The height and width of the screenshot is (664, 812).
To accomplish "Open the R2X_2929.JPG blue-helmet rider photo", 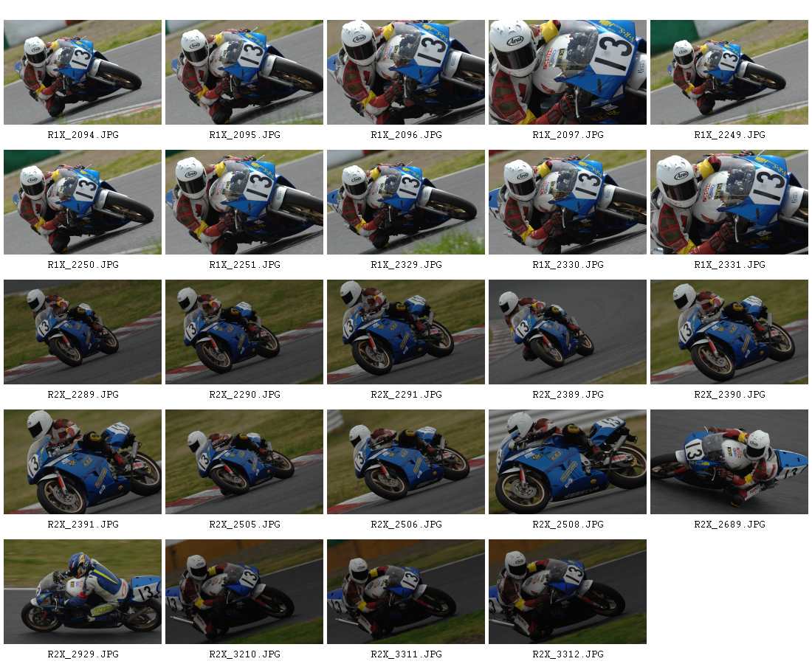I will pyautogui.click(x=83, y=592).
